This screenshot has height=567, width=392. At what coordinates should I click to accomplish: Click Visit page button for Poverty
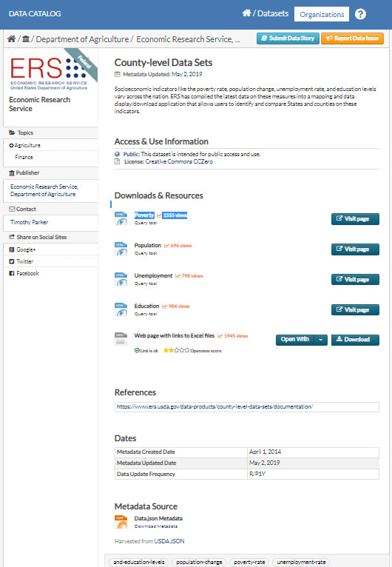click(355, 219)
